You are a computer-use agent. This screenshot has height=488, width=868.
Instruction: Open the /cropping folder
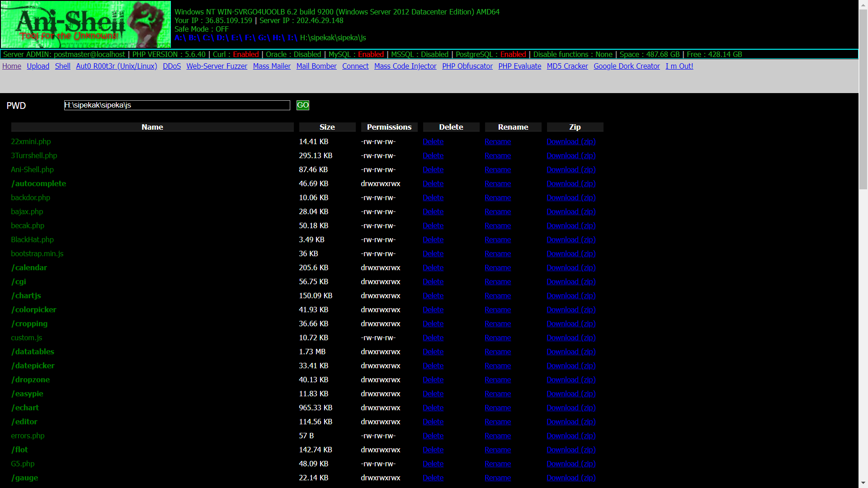pos(29,324)
